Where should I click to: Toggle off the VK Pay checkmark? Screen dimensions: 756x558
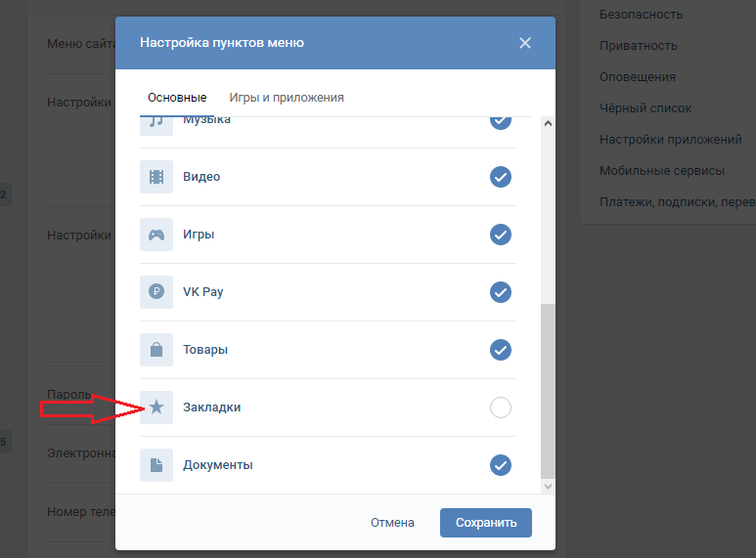501,292
